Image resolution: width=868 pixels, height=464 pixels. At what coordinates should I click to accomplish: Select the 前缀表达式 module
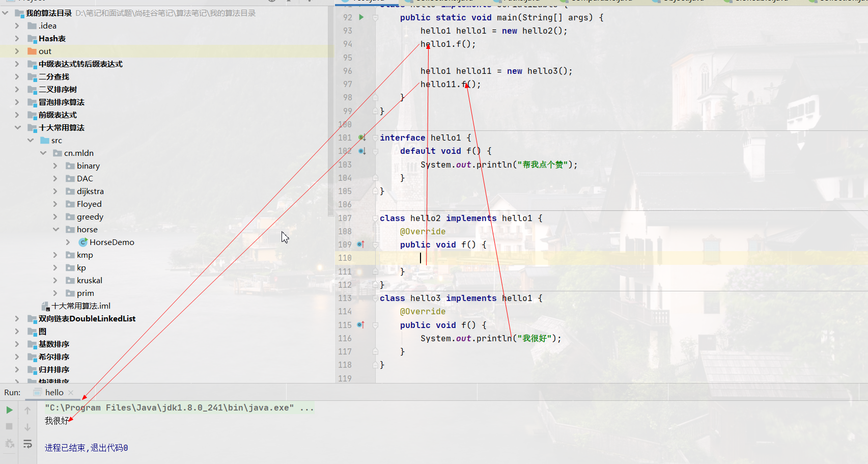click(x=58, y=115)
